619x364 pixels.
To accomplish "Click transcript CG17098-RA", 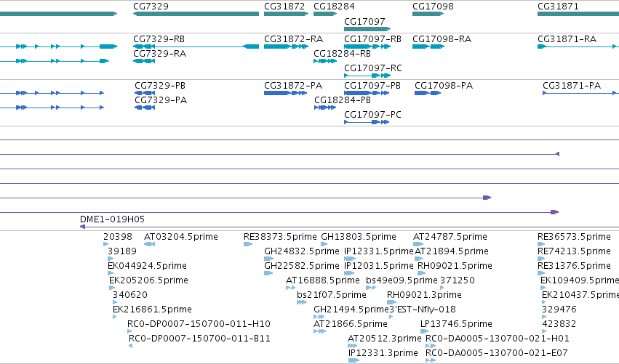I will click(428, 46).
